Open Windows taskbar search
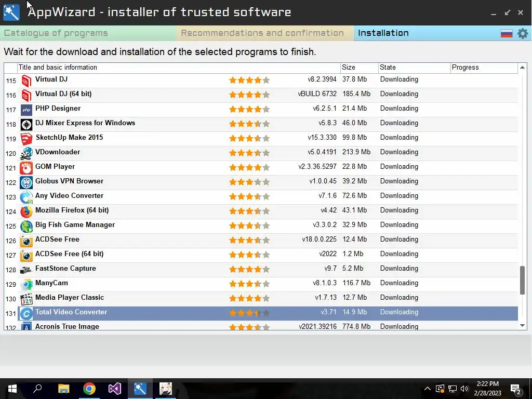The height and width of the screenshot is (399, 532). pyautogui.click(x=37, y=389)
